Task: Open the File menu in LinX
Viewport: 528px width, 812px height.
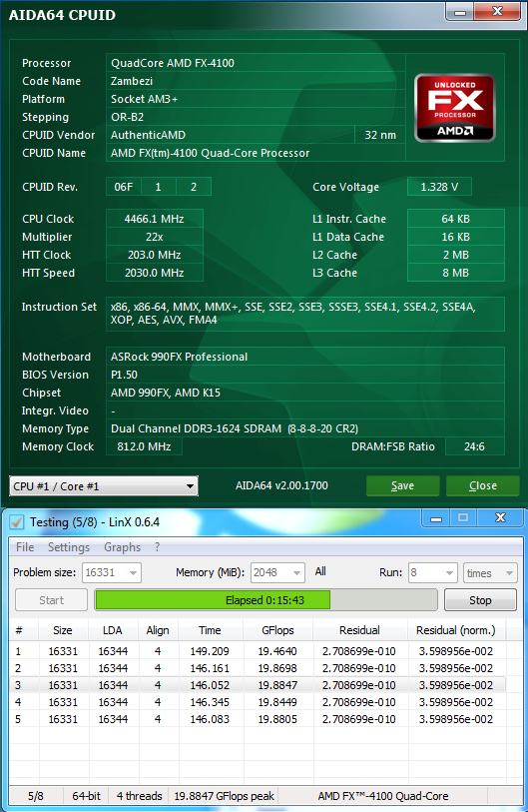Action: point(25,547)
